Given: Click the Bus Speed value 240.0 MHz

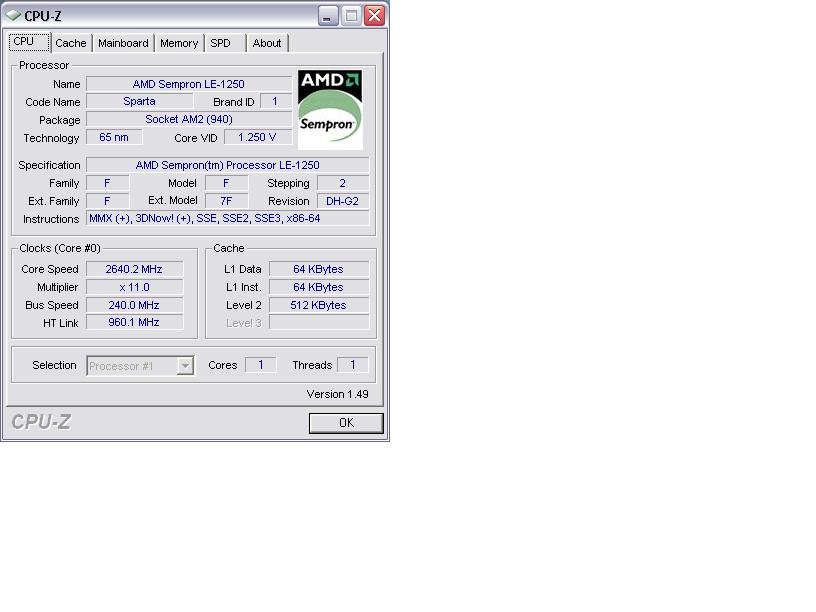Looking at the screenshot, I should [134, 305].
